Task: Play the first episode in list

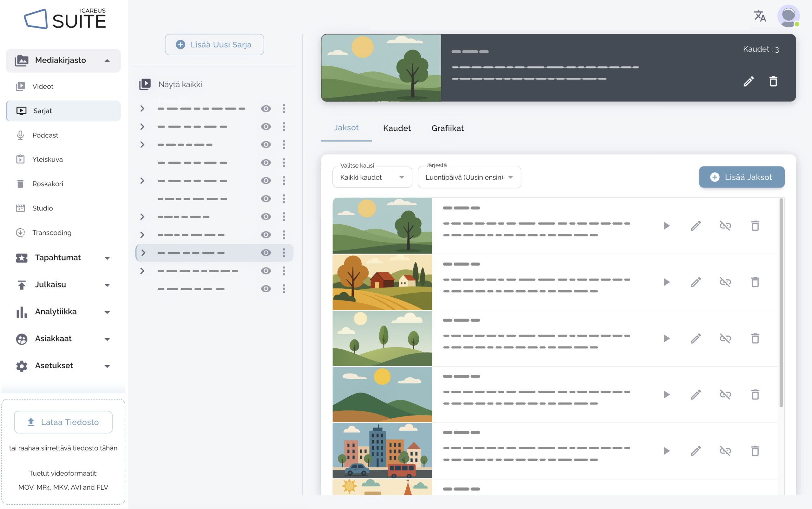Action: coord(666,226)
